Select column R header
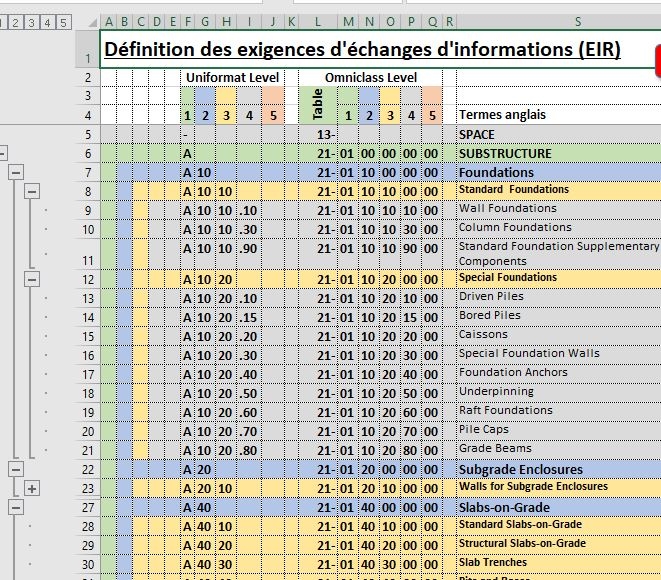 [x=449, y=22]
